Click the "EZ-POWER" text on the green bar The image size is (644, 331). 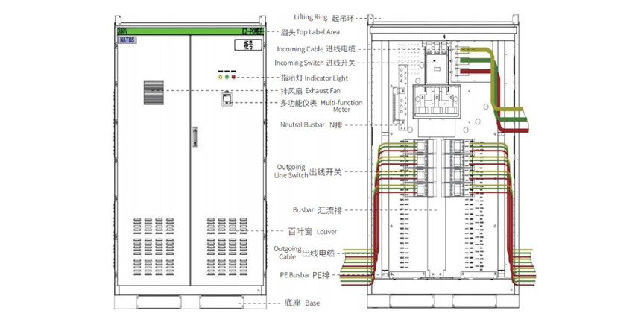253,31
